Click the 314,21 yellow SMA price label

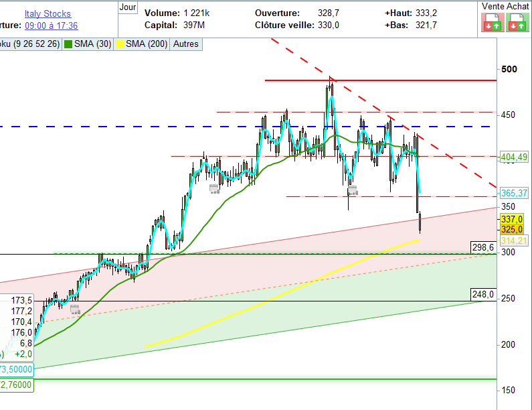(x=513, y=241)
